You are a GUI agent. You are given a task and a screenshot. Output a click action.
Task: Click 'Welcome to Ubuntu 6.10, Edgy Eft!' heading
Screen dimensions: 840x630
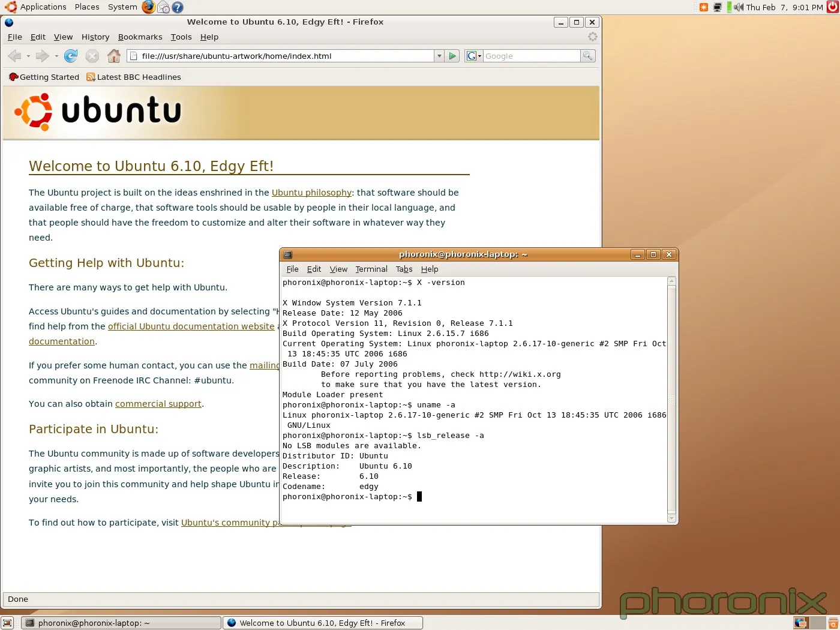point(151,166)
